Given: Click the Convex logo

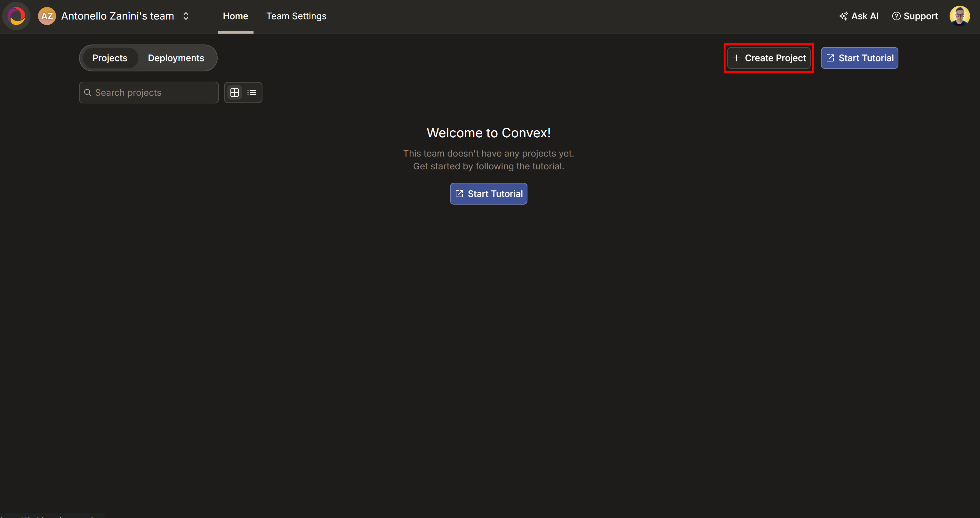Looking at the screenshot, I should click(16, 16).
